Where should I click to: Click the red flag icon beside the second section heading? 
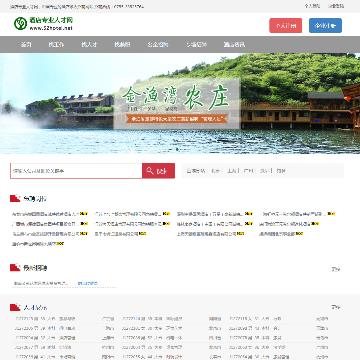pyautogui.click(x=15, y=267)
